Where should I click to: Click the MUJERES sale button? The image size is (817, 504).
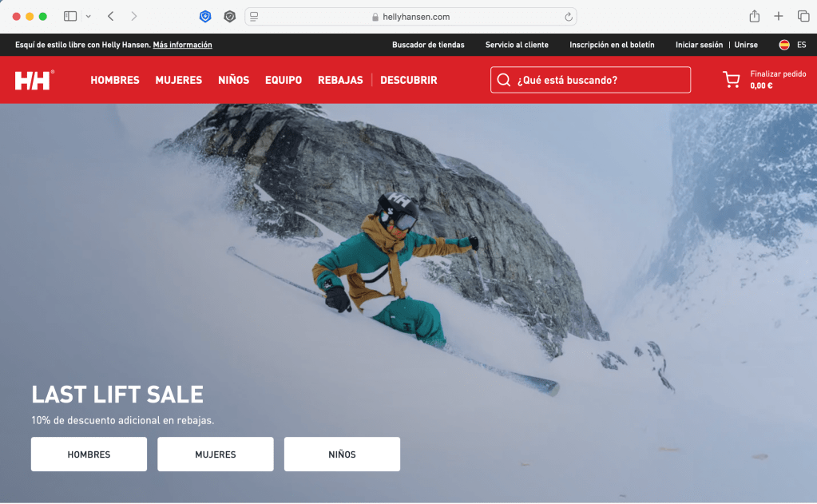click(215, 454)
